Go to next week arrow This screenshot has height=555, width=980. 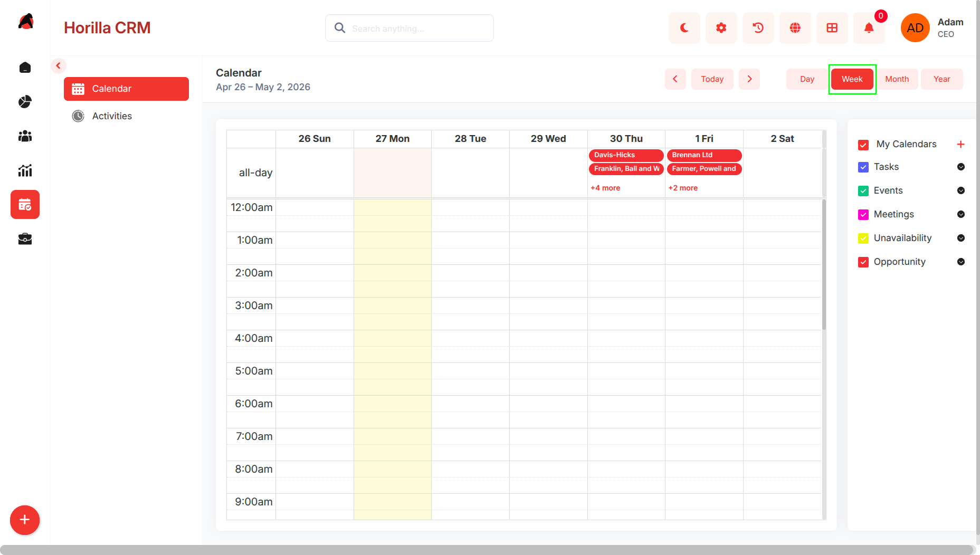pyautogui.click(x=749, y=79)
